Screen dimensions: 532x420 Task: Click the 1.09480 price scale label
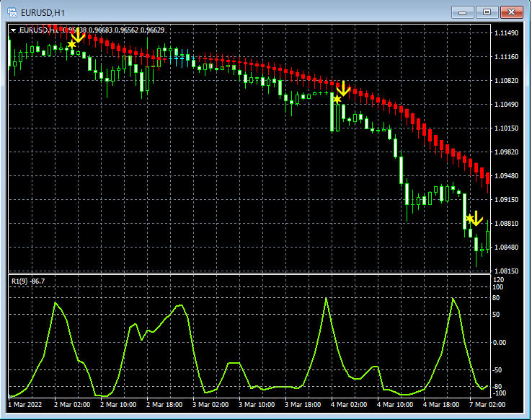click(506, 176)
